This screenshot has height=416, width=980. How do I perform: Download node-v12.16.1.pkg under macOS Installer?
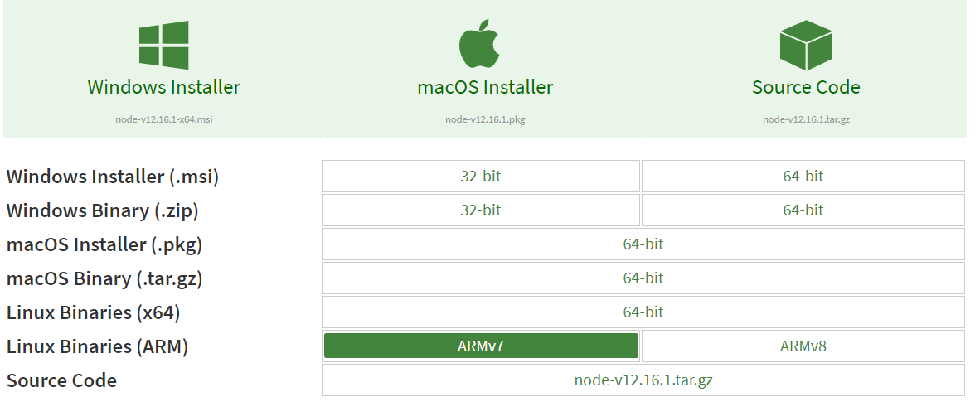tap(485, 119)
